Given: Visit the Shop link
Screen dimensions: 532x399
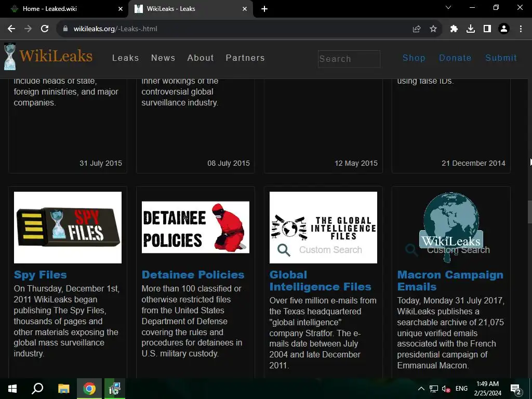Looking at the screenshot, I should coord(414,58).
